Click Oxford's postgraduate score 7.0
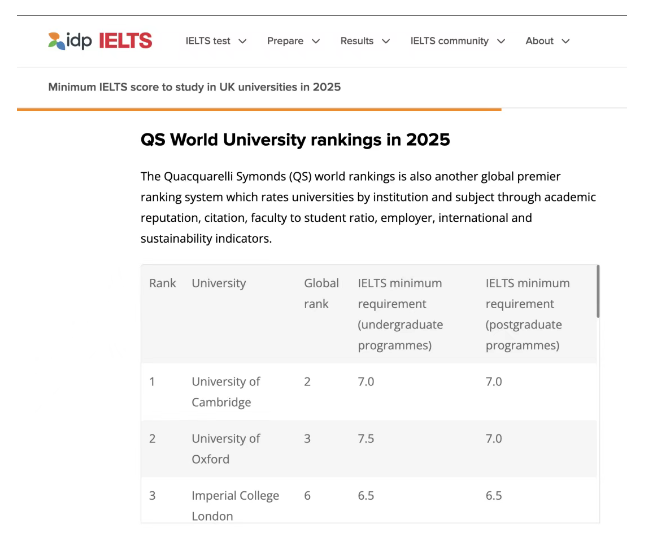This screenshot has width=651, height=537. click(x=494, y=439)
